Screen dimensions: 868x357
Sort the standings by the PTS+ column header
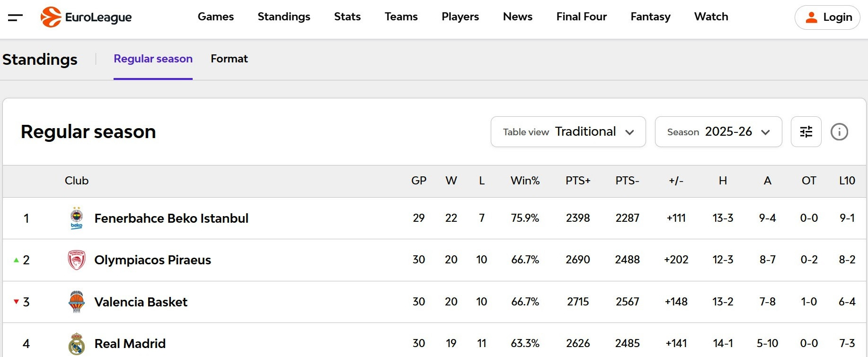(577, 181)
